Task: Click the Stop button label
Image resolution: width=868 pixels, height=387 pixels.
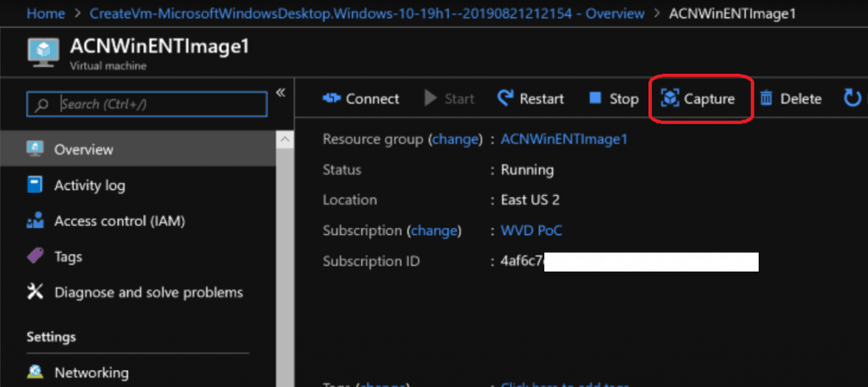Action: tap(624, 99)
